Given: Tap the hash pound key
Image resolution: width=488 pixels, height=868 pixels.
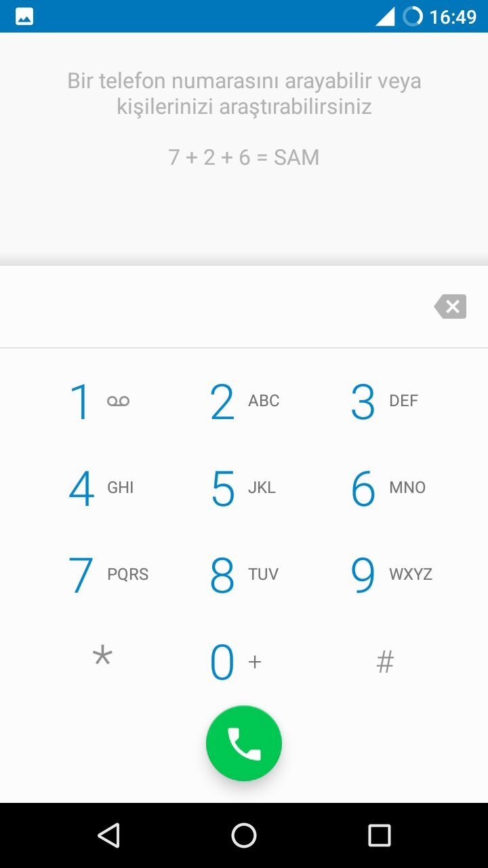Looking at the screenshot, I should tap(385, 661).
